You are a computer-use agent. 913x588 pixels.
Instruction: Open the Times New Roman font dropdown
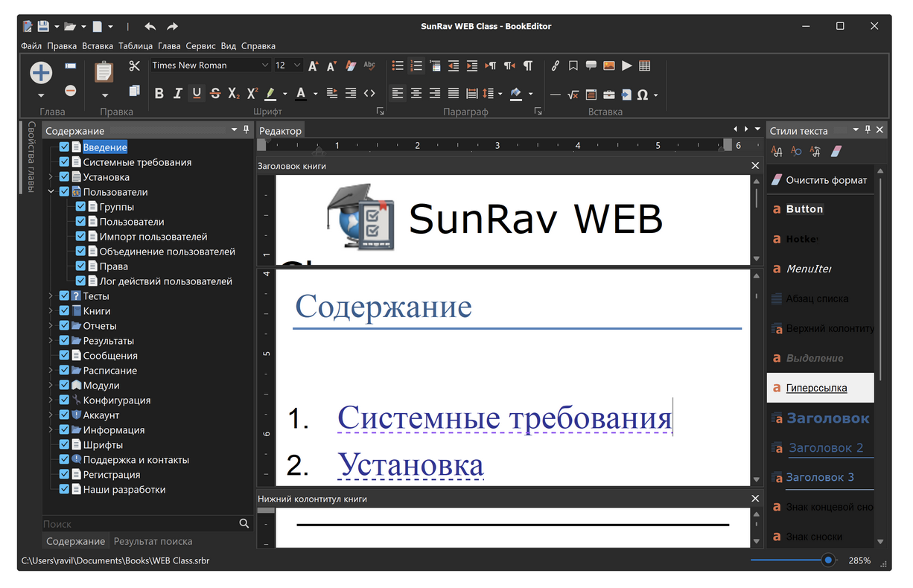pyautogui.click(x=265, y=65)
